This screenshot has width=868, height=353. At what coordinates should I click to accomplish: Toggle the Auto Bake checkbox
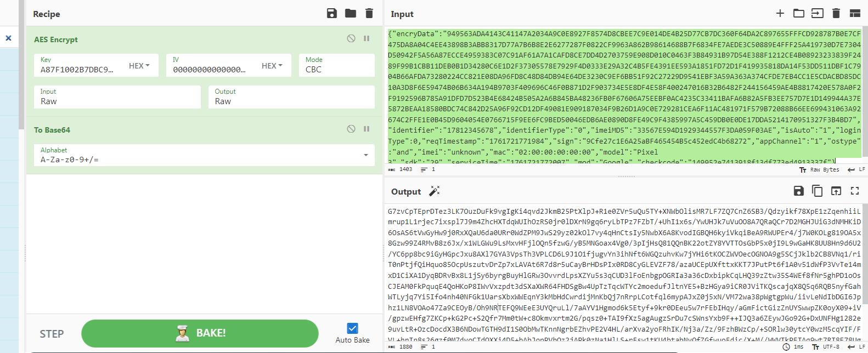point(352,328)
